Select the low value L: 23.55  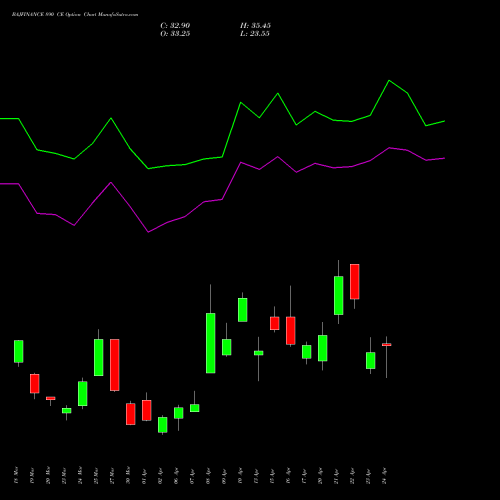click(255, 34)
